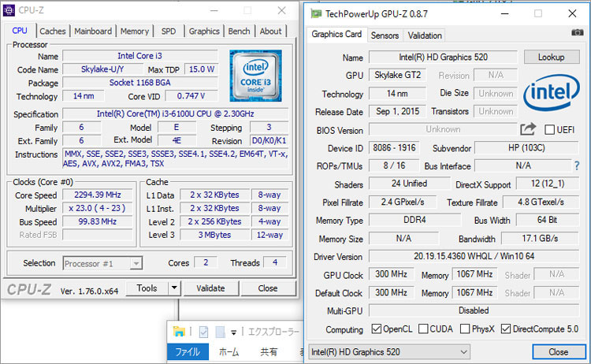Click the Bus Interface question mark in GPU-Z

577,165
